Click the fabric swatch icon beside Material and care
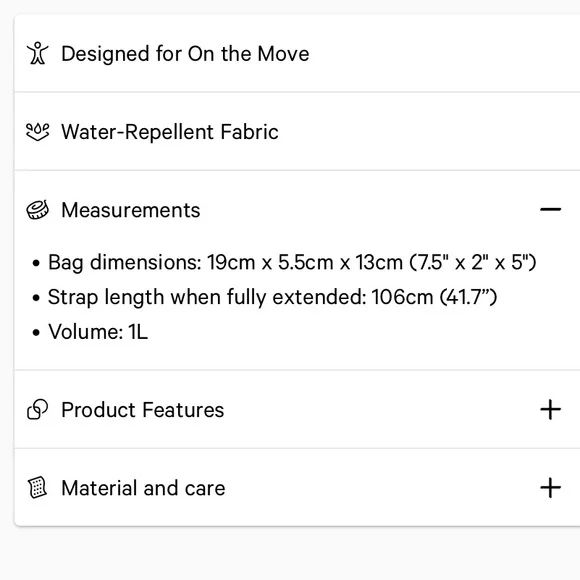 click(x=37, y=487)
